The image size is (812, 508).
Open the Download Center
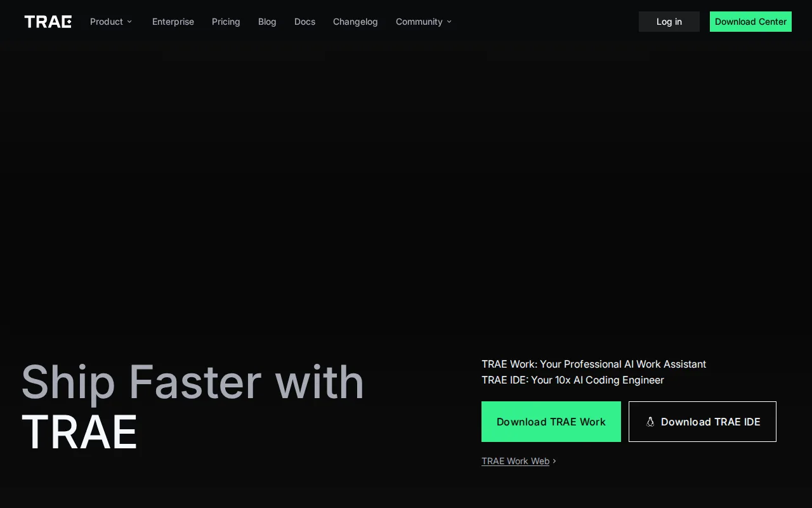pyautogui.click(x=750, y=22)
